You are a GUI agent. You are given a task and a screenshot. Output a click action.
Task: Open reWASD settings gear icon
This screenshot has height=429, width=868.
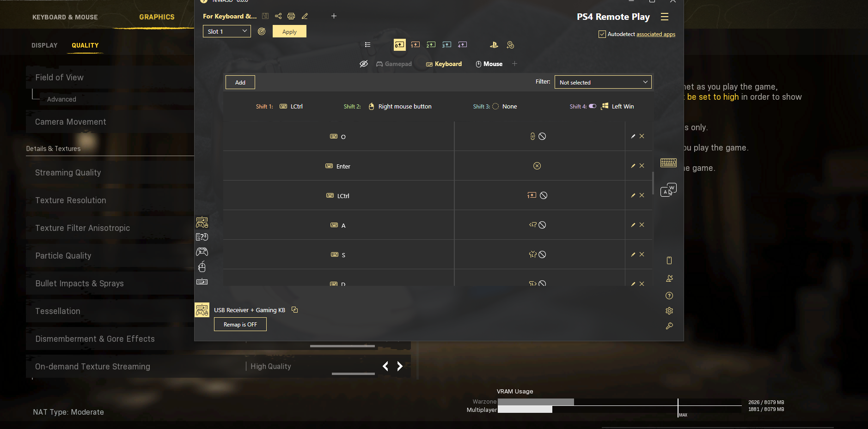[x=669, y=311]
